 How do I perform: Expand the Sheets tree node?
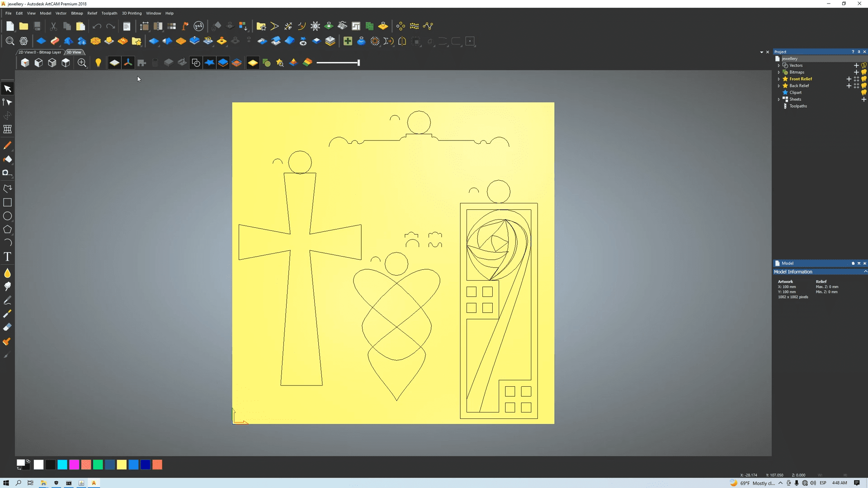tap(779, 99)
